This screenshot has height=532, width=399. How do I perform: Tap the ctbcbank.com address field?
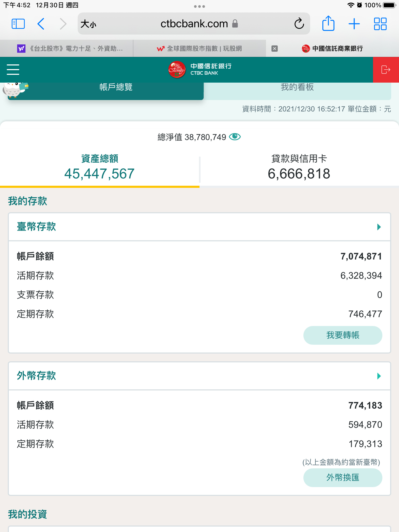point(194,24)
